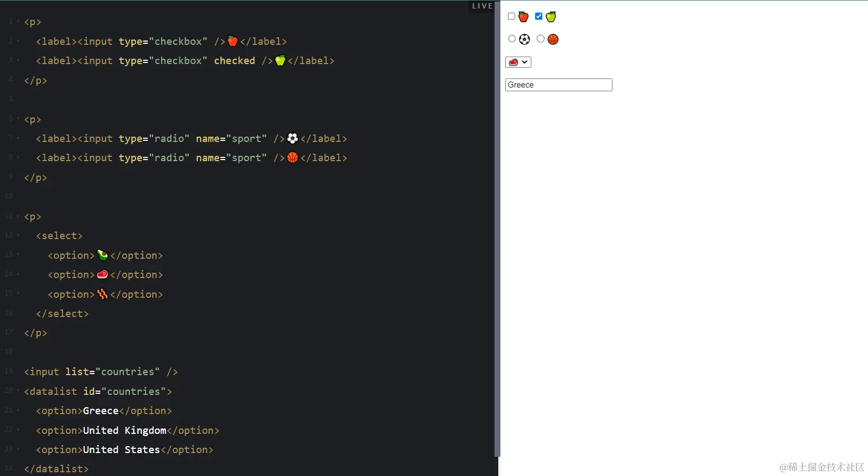Viewport: 868px width, 476px height.
Task: Click the closing '/p' tag on line 9
Action: [36, 178]
